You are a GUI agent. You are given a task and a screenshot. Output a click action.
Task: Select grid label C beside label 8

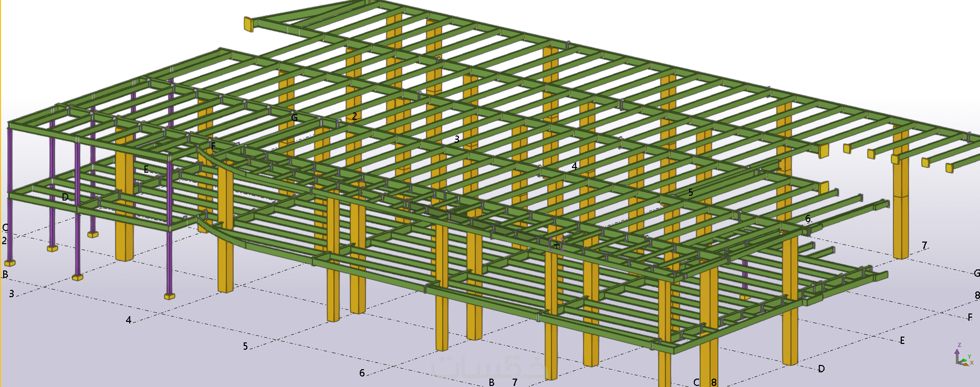click(x=696, y=382)
